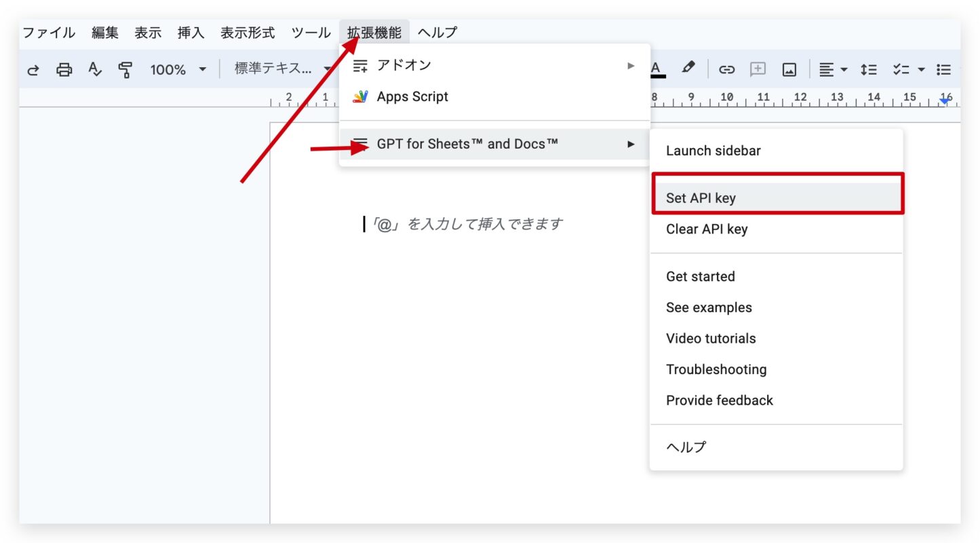The width and height of the screenshot is (980, 543).
Task: Open the 挿入 menu
Action: pyautogui.click(x=191, y=33)
